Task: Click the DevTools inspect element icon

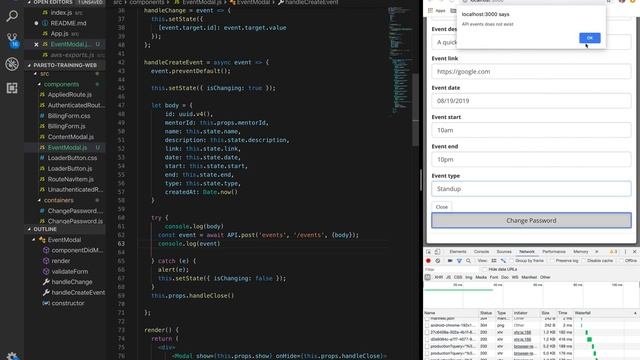Action: pyautogui.click(x=428, y=252)
